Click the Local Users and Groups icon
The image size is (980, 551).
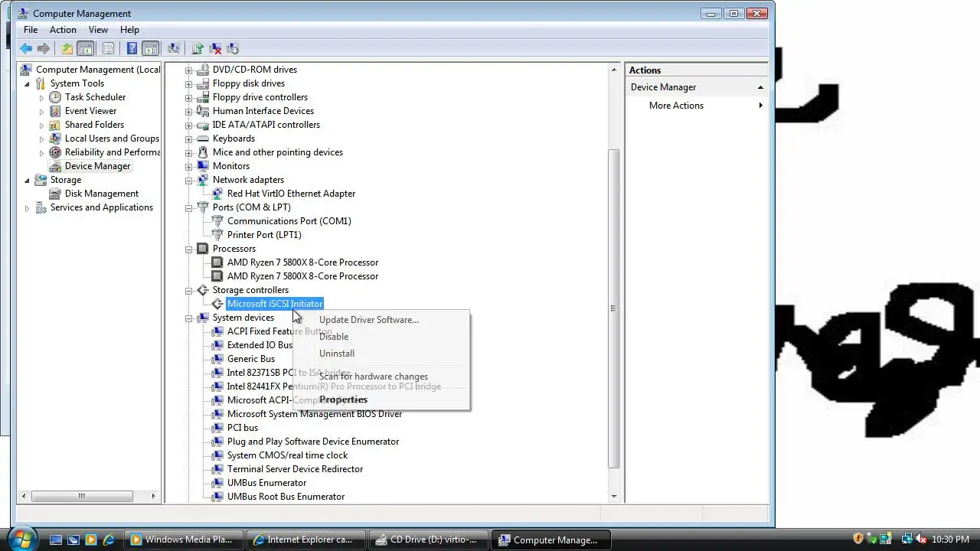pos(55,139)
